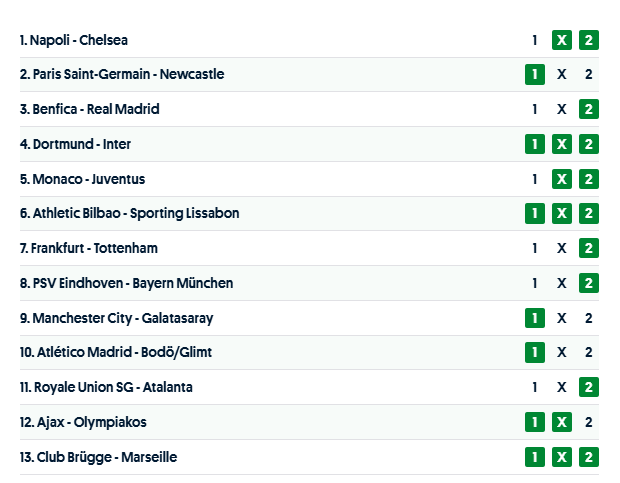Choose draw for Frankfurt - Tottenham
This screenshot has width=620, height=483.
pyautogui.click(x=562, y=248)
